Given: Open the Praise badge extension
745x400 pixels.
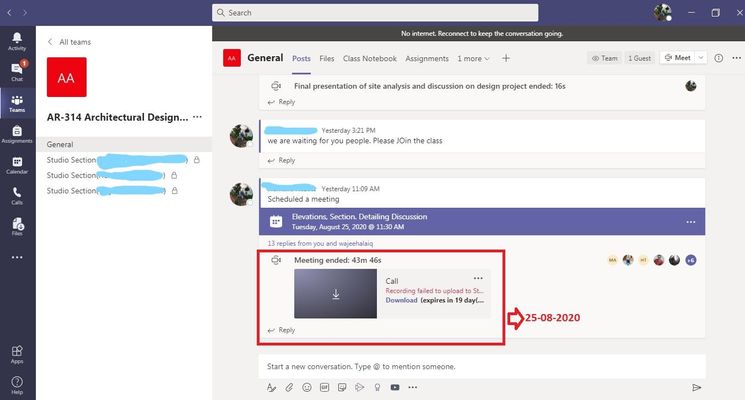Looking at the screenshot, I should (x=377, y=387).
